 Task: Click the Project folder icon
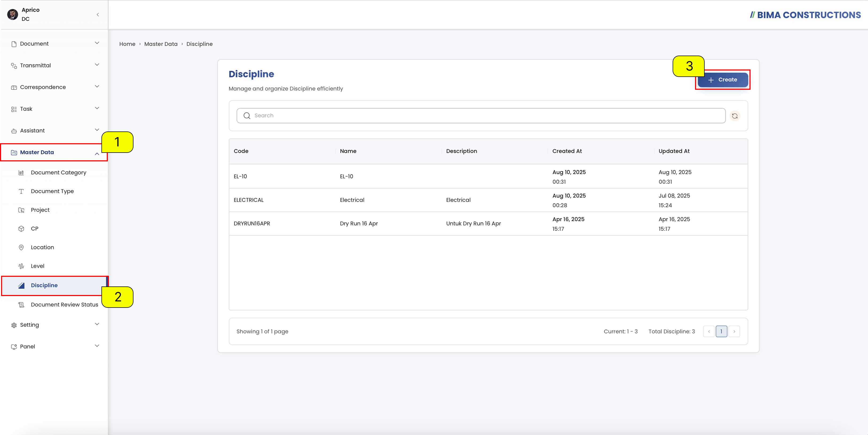click(21, 210)
